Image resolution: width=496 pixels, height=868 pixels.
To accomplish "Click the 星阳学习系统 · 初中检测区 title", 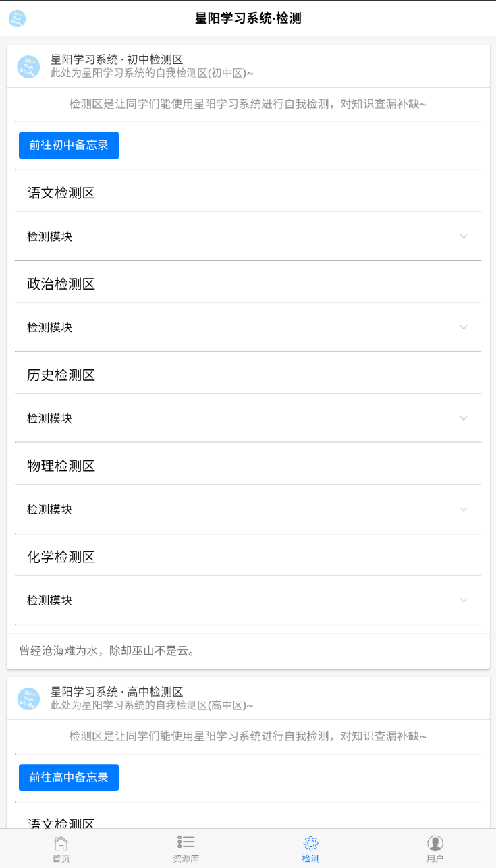I will (117, 60).
